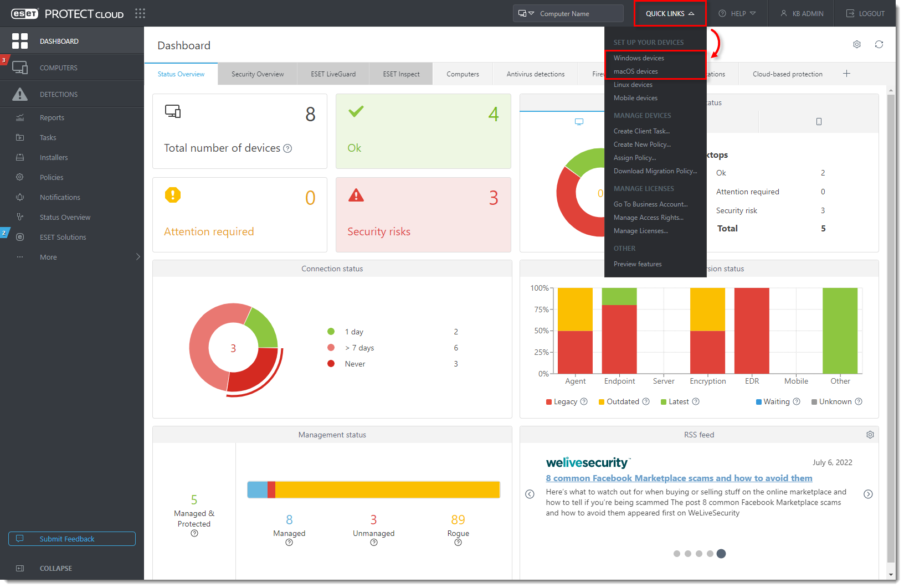The image size is (904, 588).
Task: Refresh the dashboard with refresh icon
Action: coord(879,44)
